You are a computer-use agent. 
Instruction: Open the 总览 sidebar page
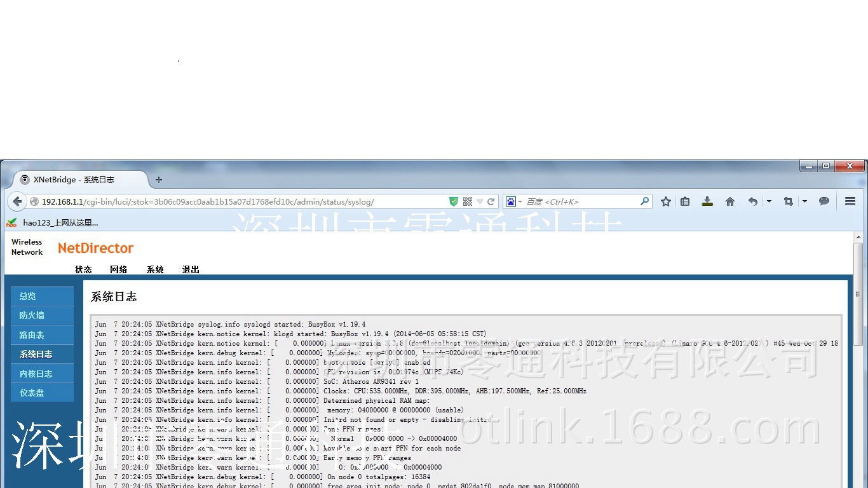pos(42,296)
